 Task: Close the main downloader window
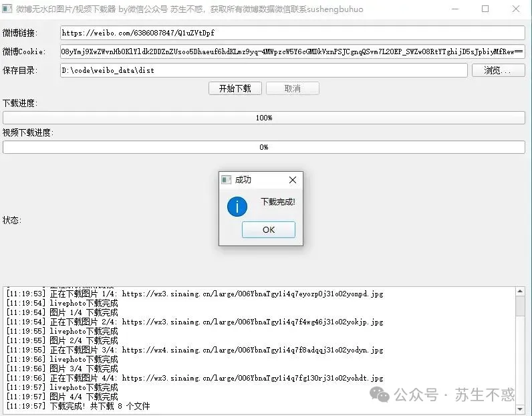516,9
